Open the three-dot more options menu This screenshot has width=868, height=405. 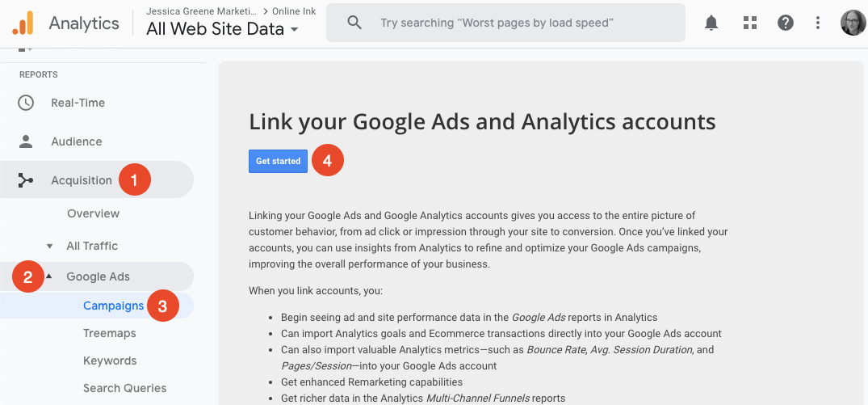[x=818, y=23]
